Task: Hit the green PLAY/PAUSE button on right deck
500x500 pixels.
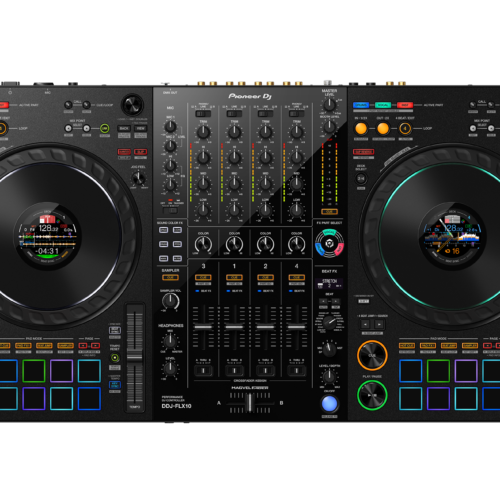Action: (372, 395)
